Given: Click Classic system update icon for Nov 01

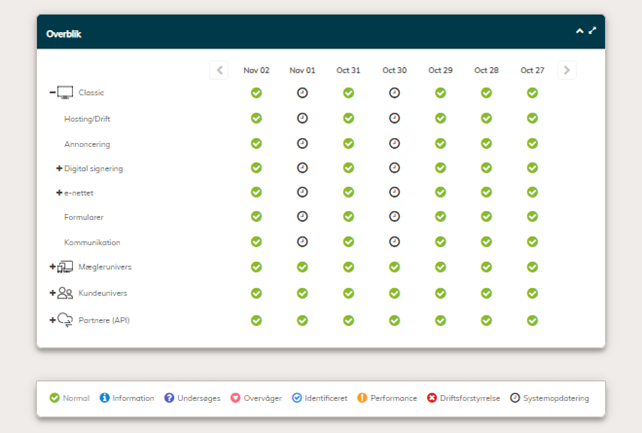Looking at the screenshot, I should point(302,93).
